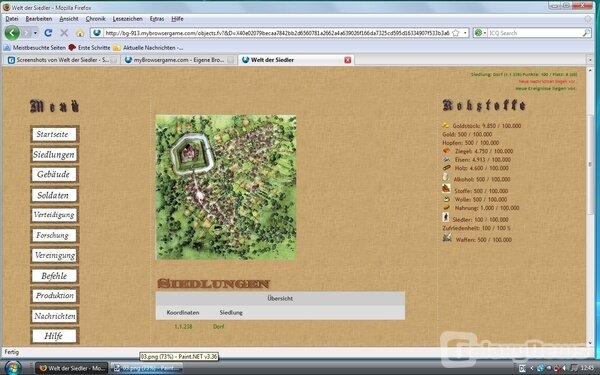Reload the page with refresh icon

pos(48,33)
